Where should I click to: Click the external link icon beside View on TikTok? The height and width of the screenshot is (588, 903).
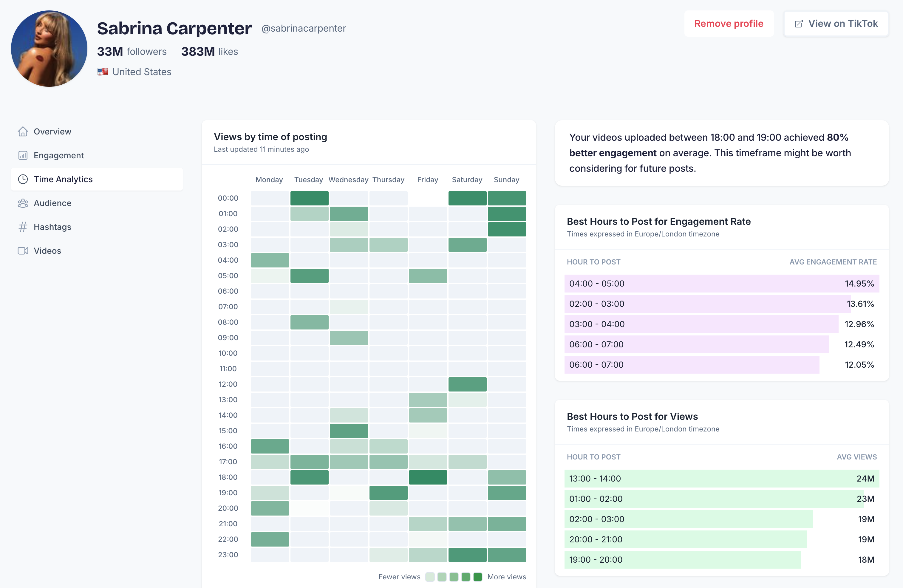(x=799, y=24)
